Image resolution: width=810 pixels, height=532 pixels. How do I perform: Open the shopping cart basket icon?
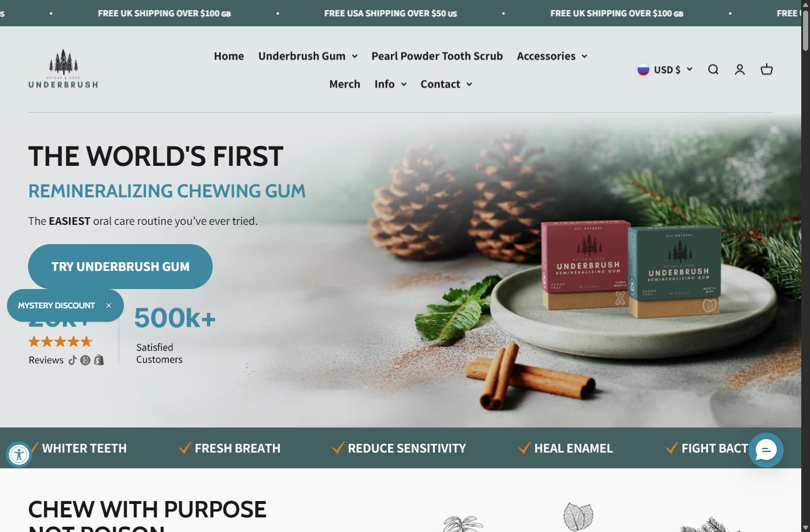(x=767, y=69)
